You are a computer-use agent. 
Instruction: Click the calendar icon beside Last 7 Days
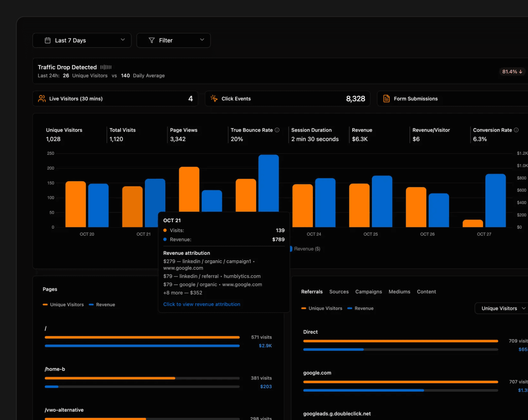point(48,40)
